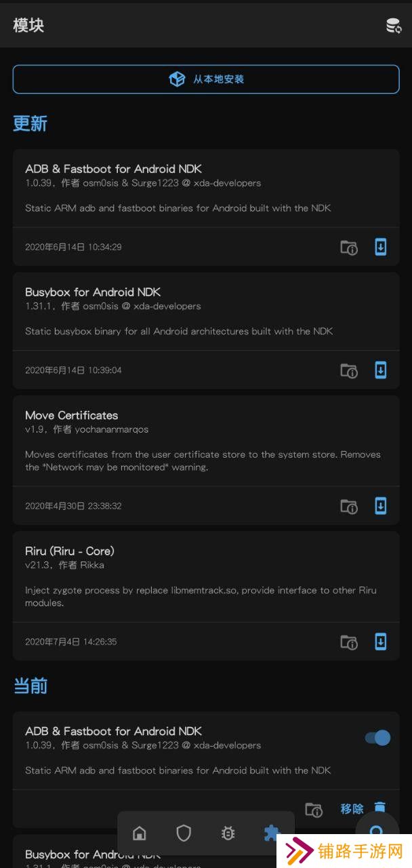Screen dimensions: 412x868
Task: Tap 从本地安装 install from storage button
Action: point(206,79)
